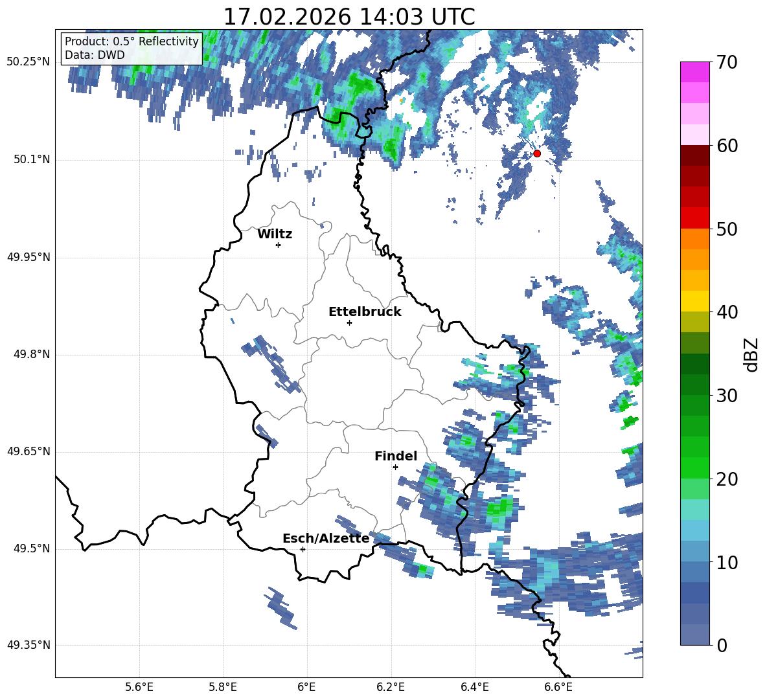767x700 pixels.
Task: Click the Data: DWD text
Action: (x=95, y=55)
